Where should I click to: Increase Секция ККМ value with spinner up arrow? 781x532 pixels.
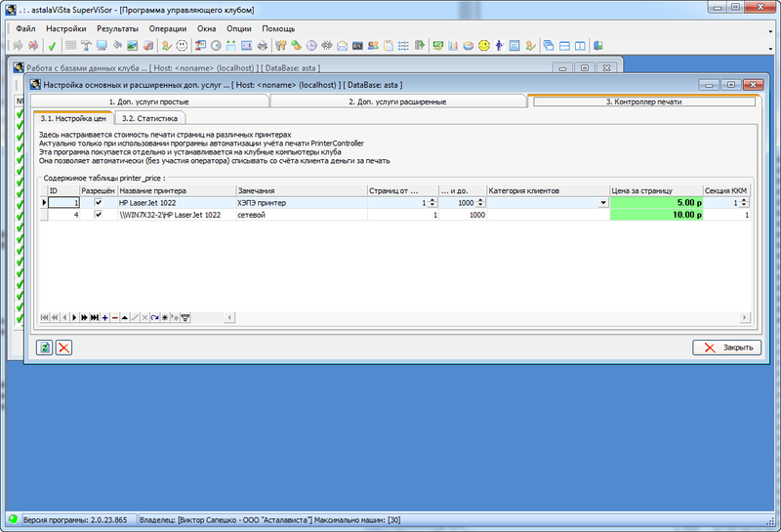point(744,200)
